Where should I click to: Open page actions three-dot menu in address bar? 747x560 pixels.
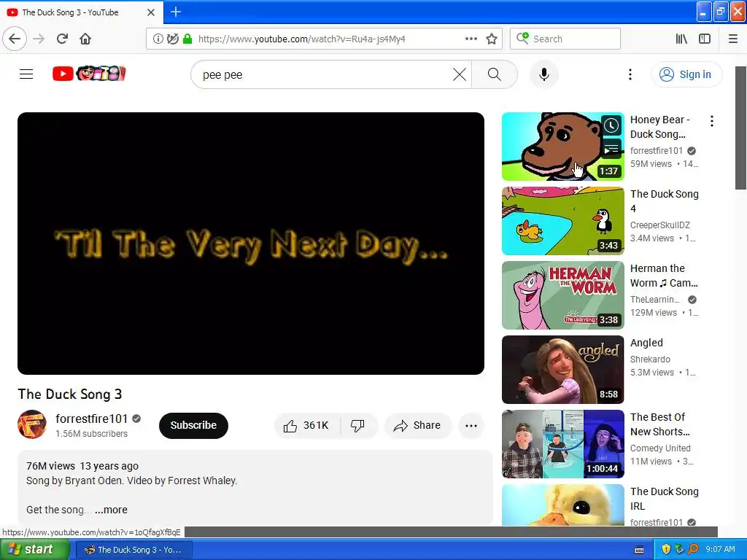pyautogui.click(x=471, y=39)
